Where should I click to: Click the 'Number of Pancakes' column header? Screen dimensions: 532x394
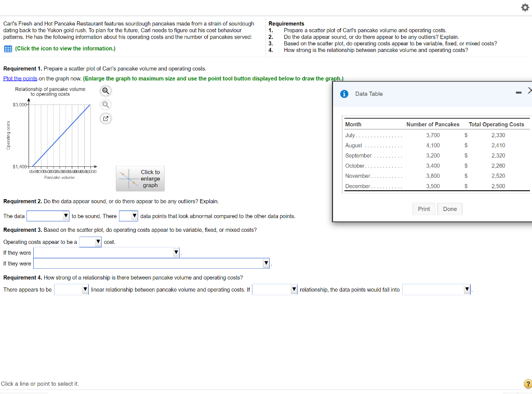(x=433, y=124)
